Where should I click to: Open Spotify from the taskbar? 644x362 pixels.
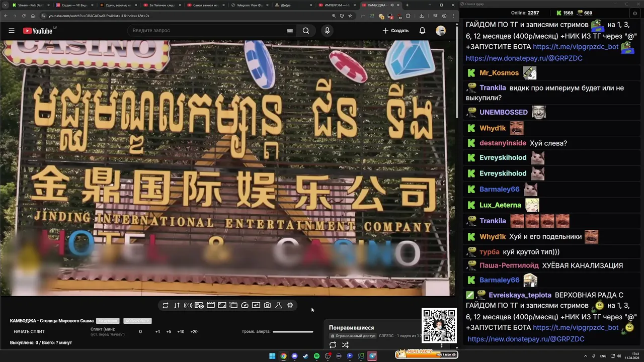pyautogui.click(x=316, y=356)
